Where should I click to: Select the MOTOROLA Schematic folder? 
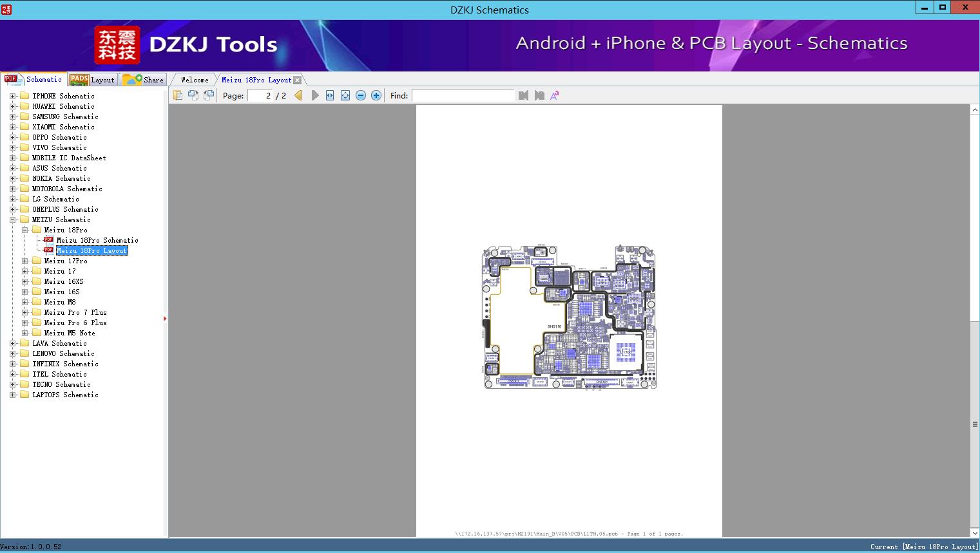[x=67, y=189]
